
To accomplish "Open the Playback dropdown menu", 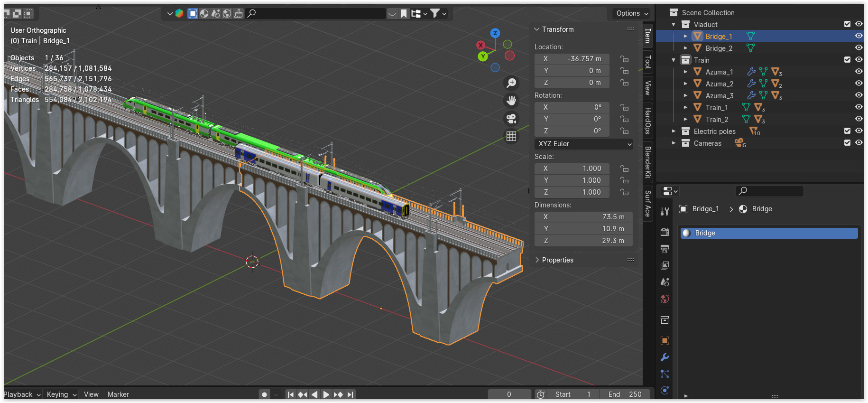I will 22,394.
